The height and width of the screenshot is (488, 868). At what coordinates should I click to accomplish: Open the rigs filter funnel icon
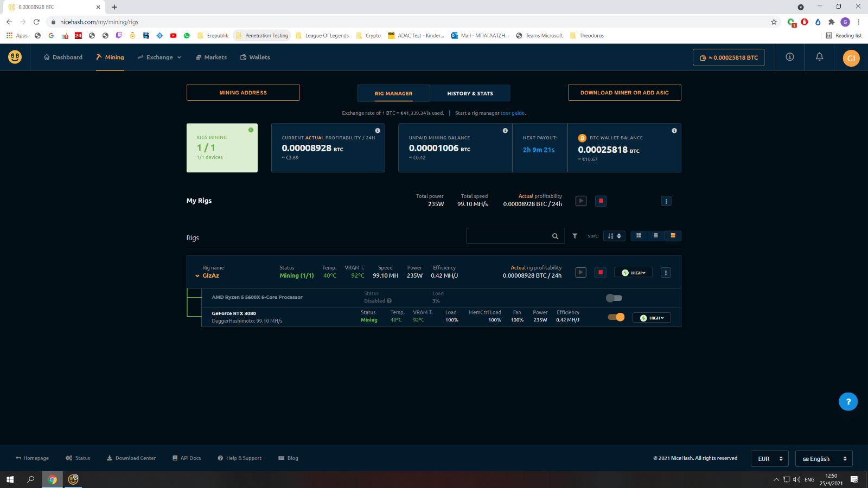575,236
